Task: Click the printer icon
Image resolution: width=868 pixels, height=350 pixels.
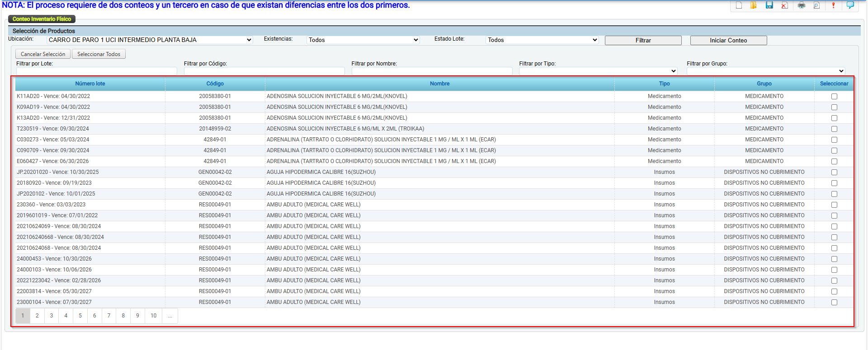Action: 802,5
